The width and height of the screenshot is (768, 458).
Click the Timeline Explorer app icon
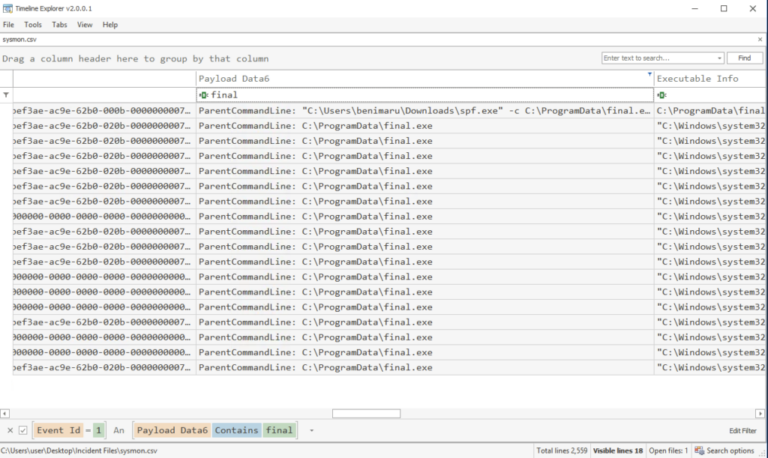[x=8, y=8]
